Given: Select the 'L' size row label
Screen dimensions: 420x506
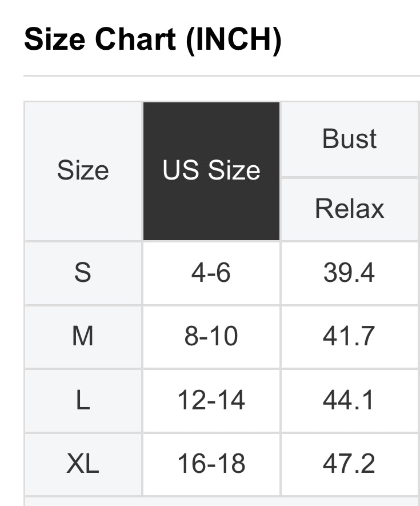Looking at the screenshot, I should (83, 400).
